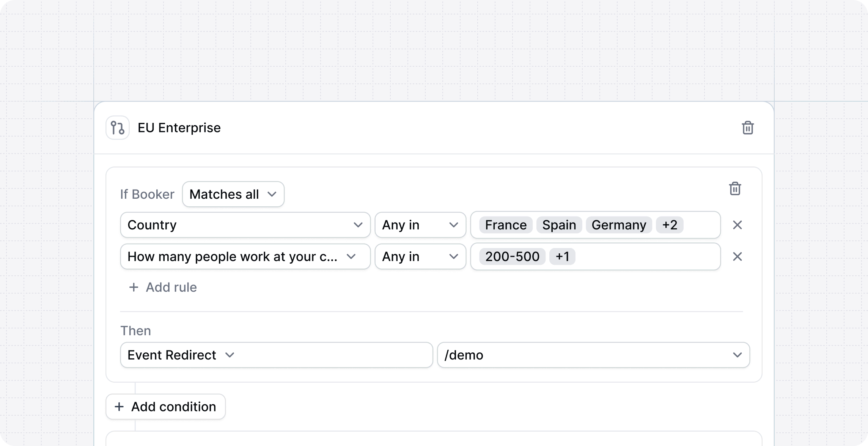The image size is (868, 446).
Task: Remove the Country rule row
Action: [x=737, y=225]
